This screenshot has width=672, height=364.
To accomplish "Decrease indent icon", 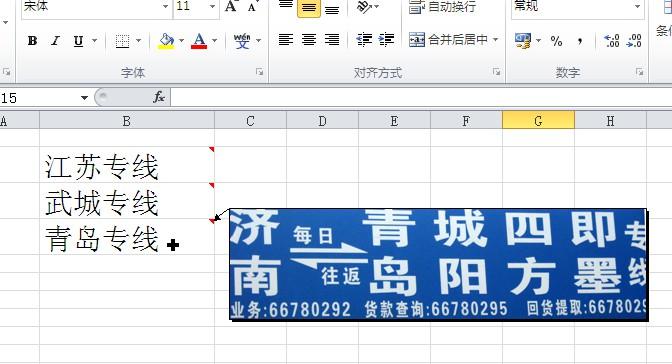I will (x=364, y=40).
